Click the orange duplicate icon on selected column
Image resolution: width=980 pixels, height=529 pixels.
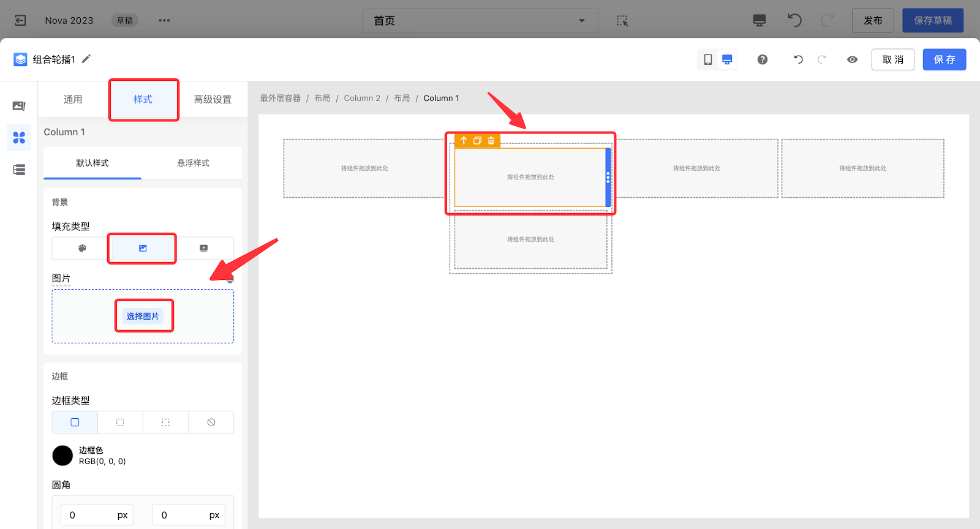click(x=477, y=141)
